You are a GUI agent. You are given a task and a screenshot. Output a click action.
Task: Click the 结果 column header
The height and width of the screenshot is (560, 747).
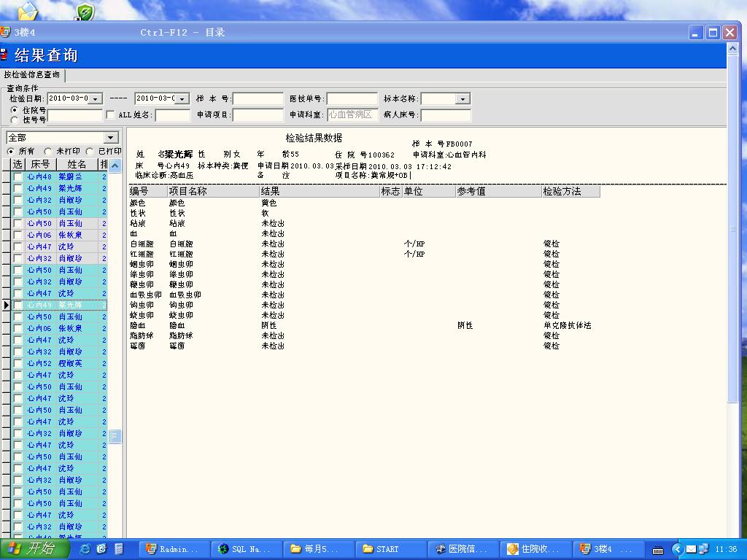320,192
